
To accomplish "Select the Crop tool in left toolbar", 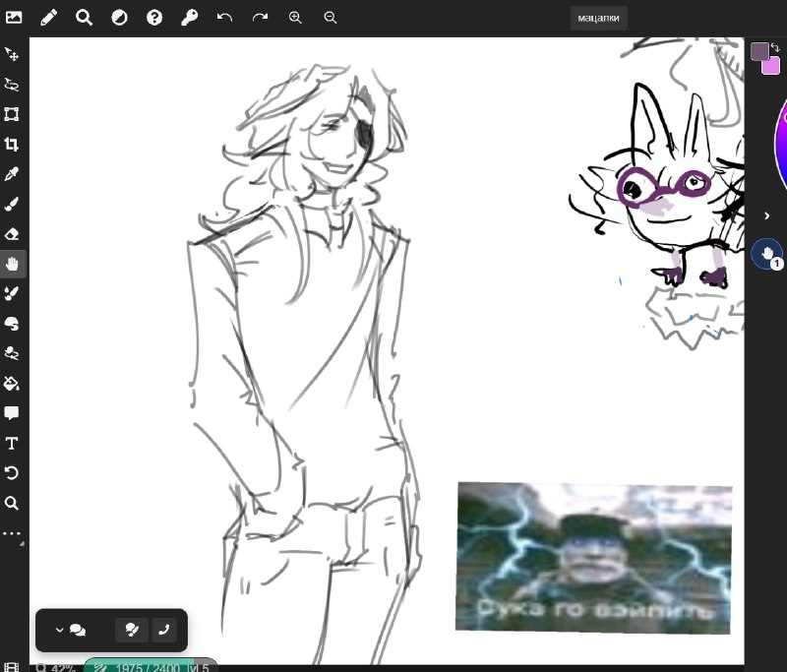I will [x=12, y=145].
